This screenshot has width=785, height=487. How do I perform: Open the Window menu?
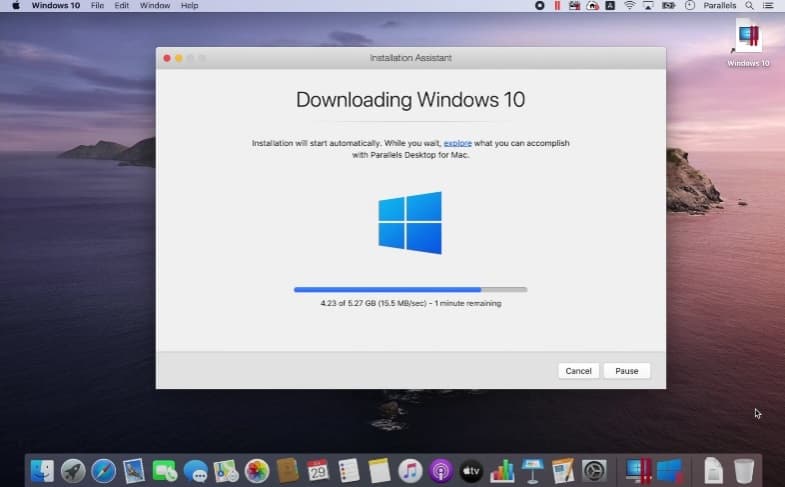point(155,6)
